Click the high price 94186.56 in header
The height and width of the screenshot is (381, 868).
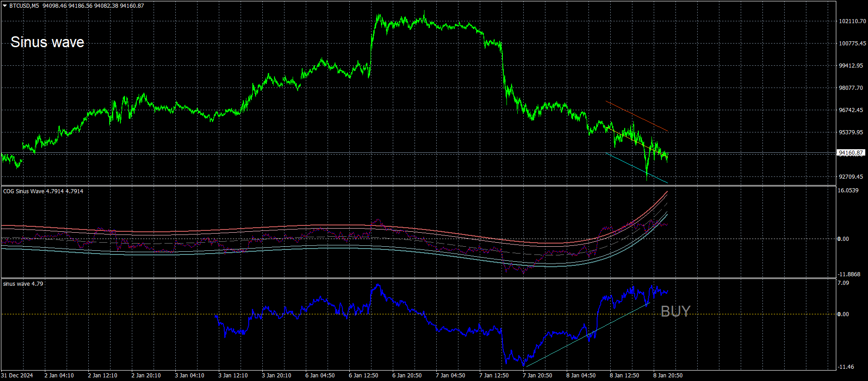[x=80, y=6]
